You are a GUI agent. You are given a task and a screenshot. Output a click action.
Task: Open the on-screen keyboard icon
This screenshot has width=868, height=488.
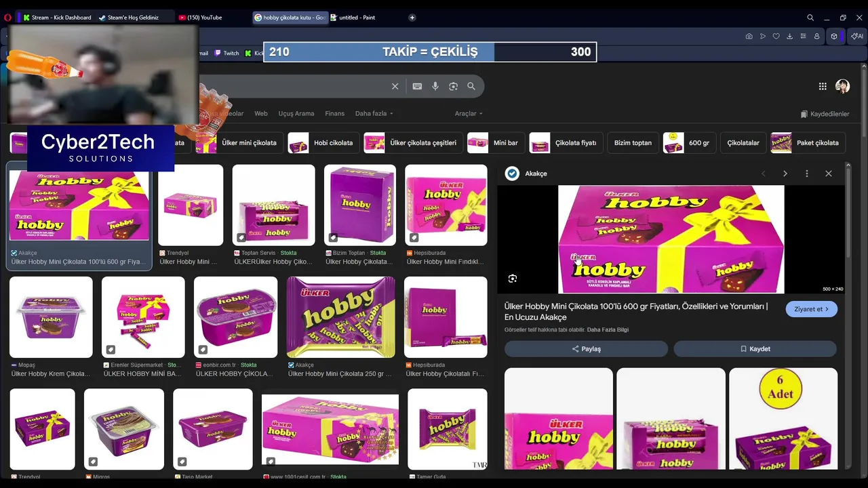click(417, 86)
